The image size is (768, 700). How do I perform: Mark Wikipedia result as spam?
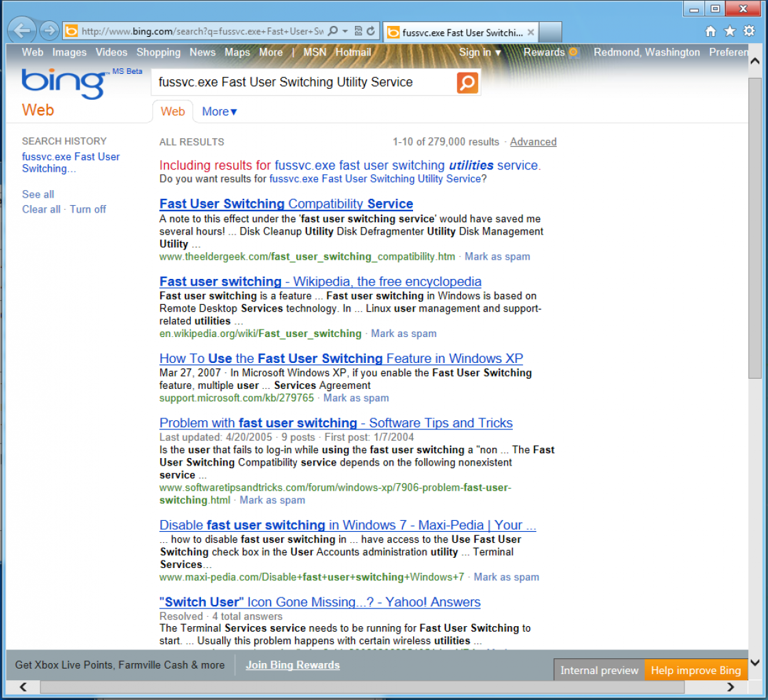403,334
